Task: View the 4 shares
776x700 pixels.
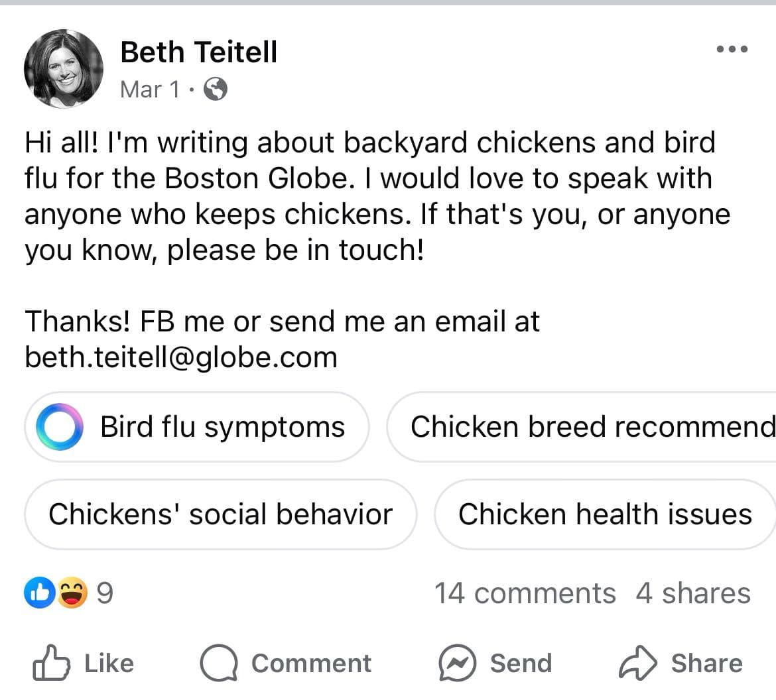Action: (693, 593)
